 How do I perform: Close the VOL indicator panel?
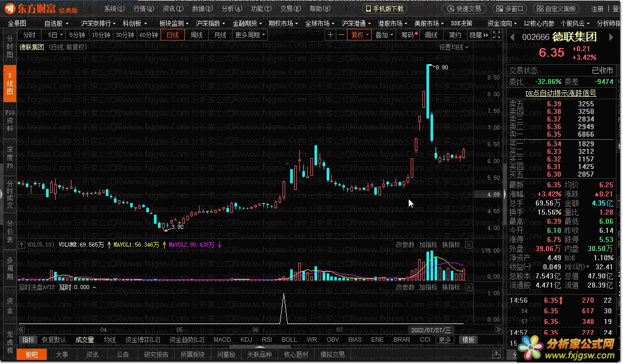click(x=469, y=245)
